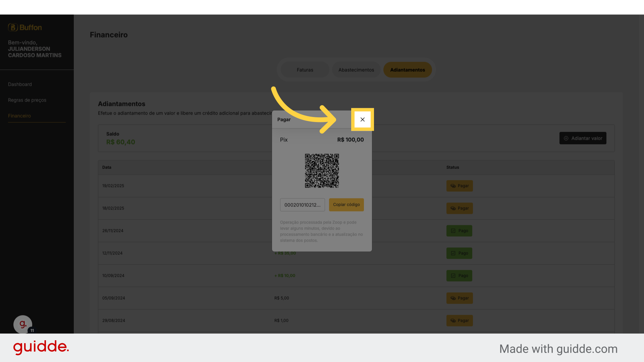Open Dashboard in the sidebar

pyautogui.click(x=20, y=84)
